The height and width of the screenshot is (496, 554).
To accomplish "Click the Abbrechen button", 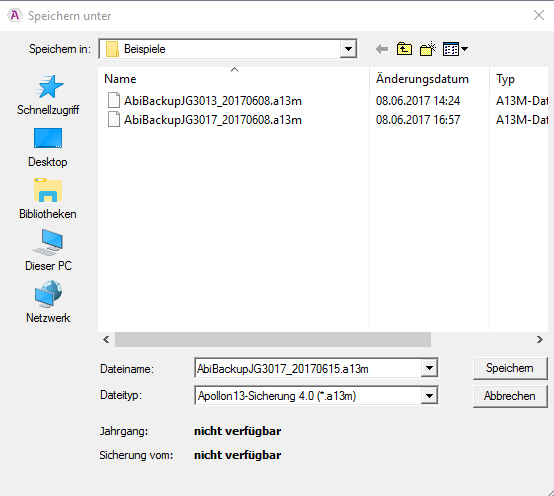I will 510,396.
